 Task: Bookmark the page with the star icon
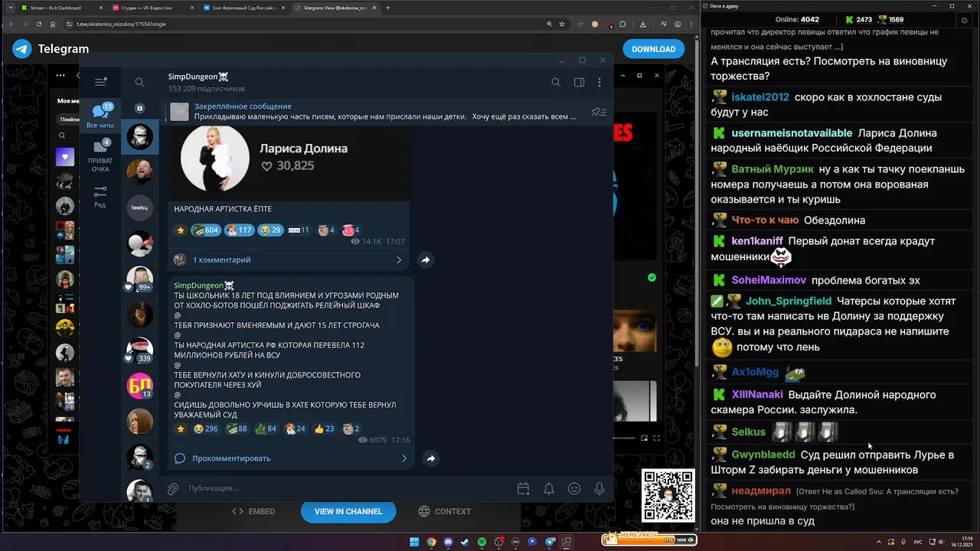pyautogui.click(x=562, y=24)
